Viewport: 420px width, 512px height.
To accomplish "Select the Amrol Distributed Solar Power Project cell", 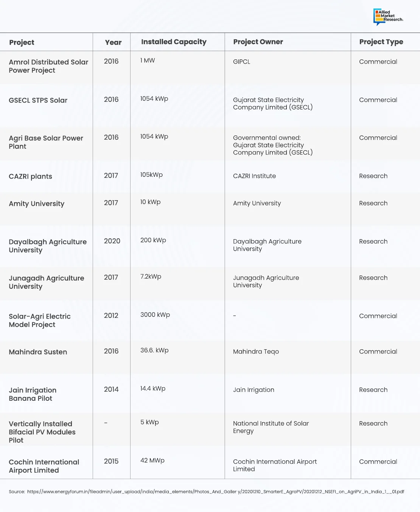I will tap(48, 66).
